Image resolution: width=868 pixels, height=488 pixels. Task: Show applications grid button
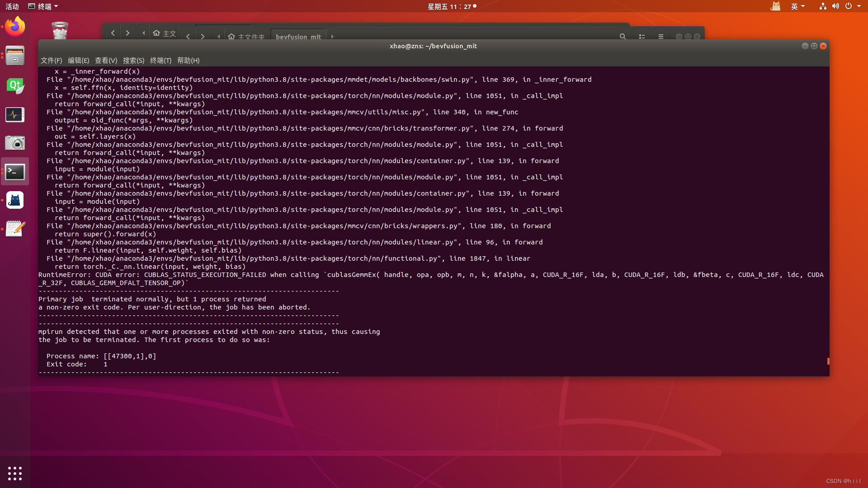[x=15, y=473]
